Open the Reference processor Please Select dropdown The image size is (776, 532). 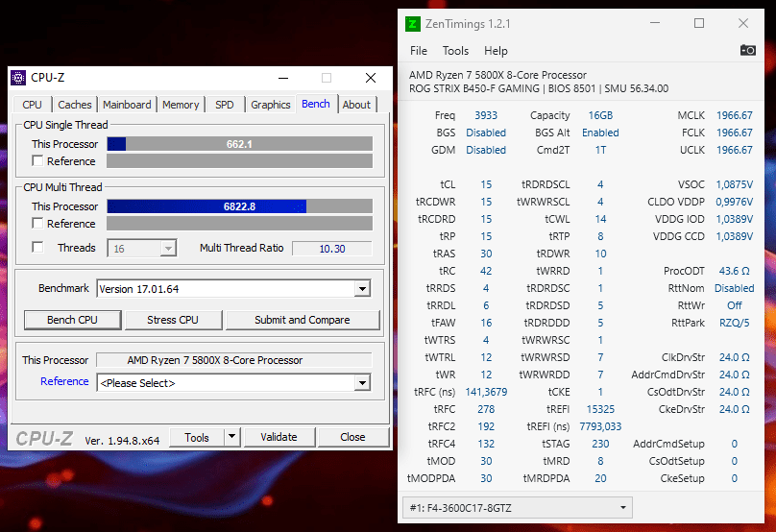362,382
